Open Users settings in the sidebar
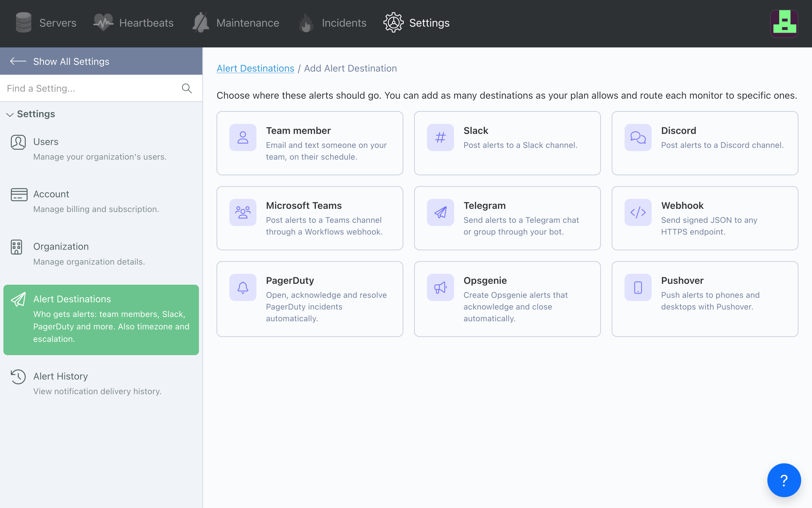 (101, 149)
